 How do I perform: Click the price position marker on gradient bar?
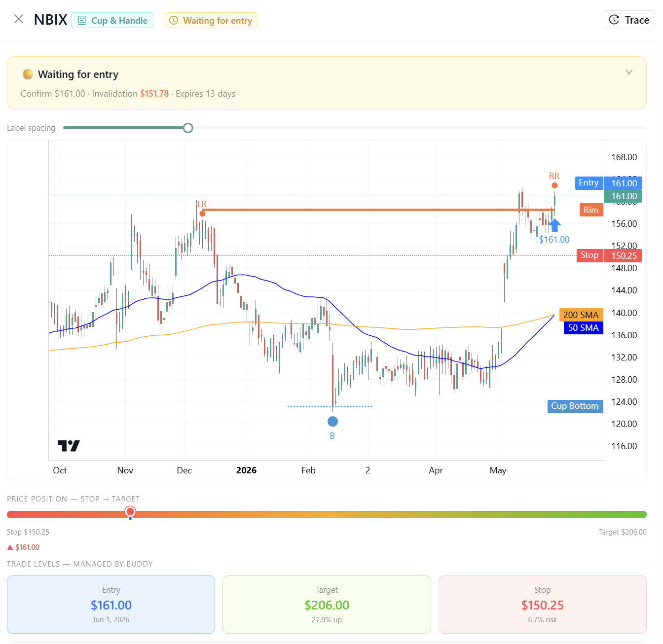click(130, 513)
